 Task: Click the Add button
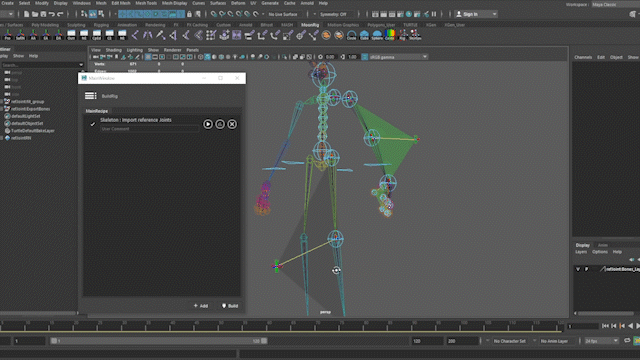tap(201, 306)
